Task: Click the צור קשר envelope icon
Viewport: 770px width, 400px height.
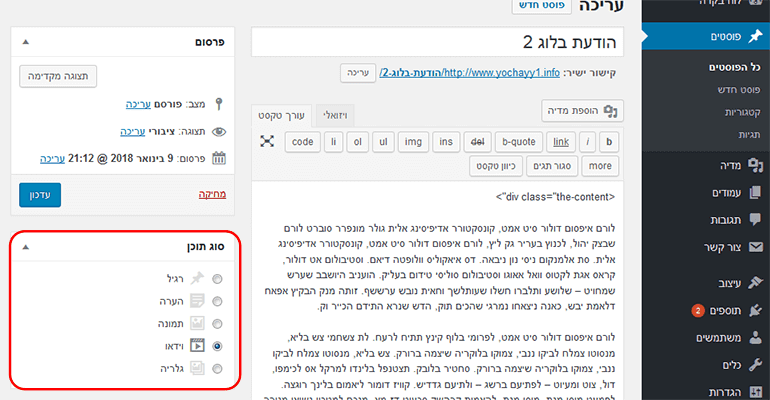Action: point(755,247)
